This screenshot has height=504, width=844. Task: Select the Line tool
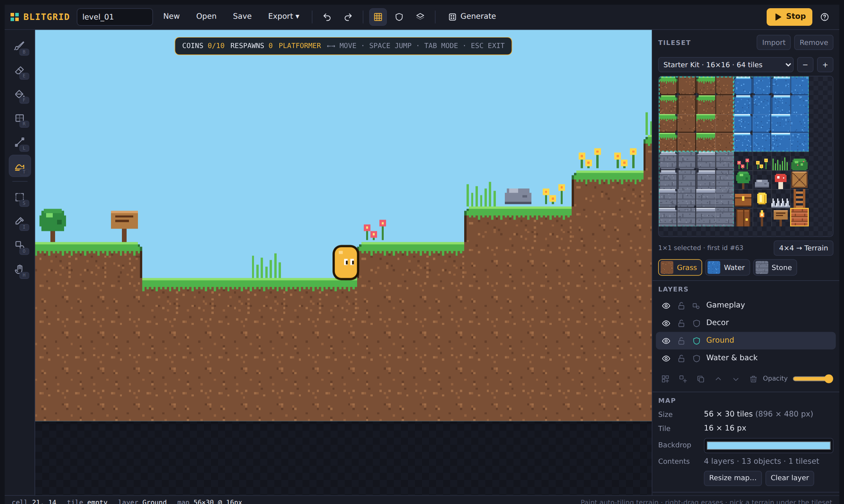pos(20,143)
